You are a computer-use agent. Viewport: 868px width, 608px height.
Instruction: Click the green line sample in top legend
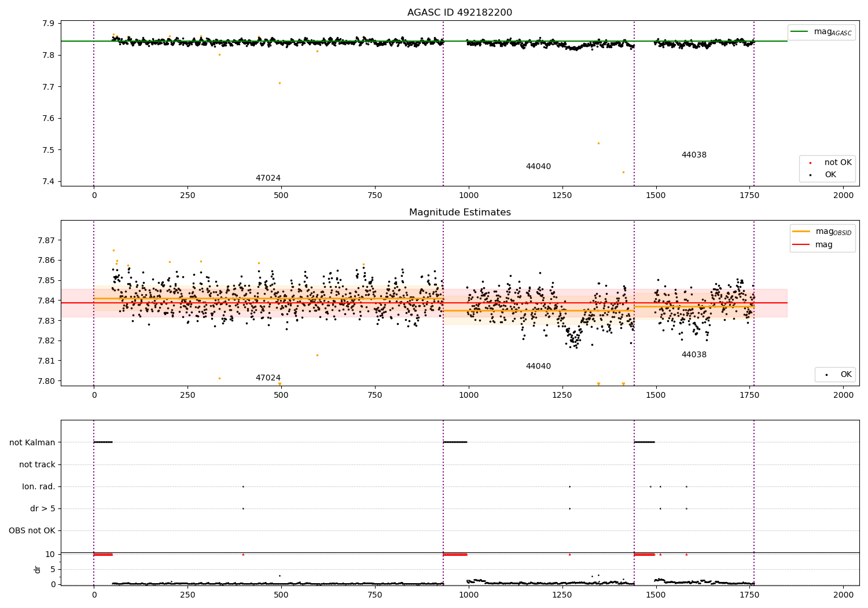(800, 32)
